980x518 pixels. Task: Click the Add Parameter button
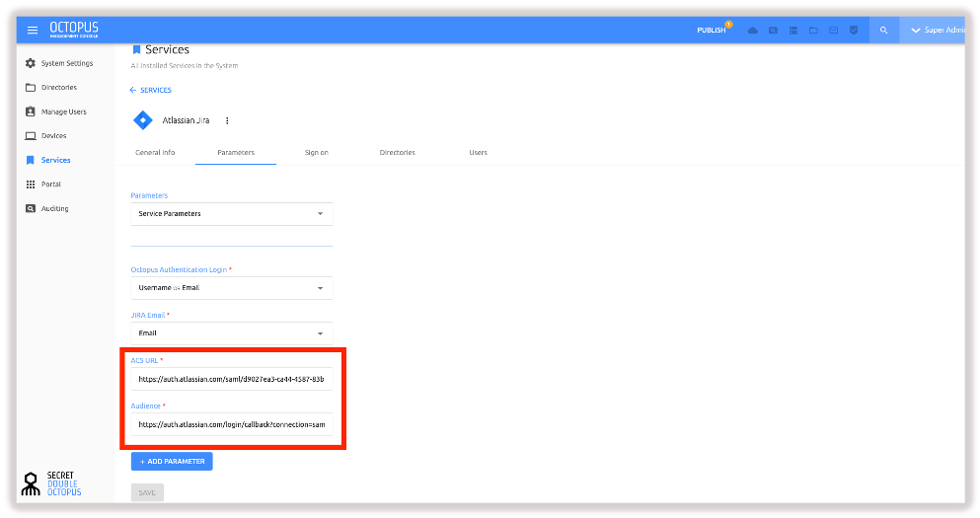[172, 461]
